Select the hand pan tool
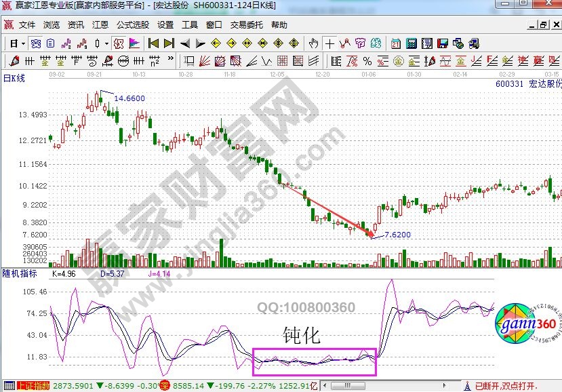 313,43
